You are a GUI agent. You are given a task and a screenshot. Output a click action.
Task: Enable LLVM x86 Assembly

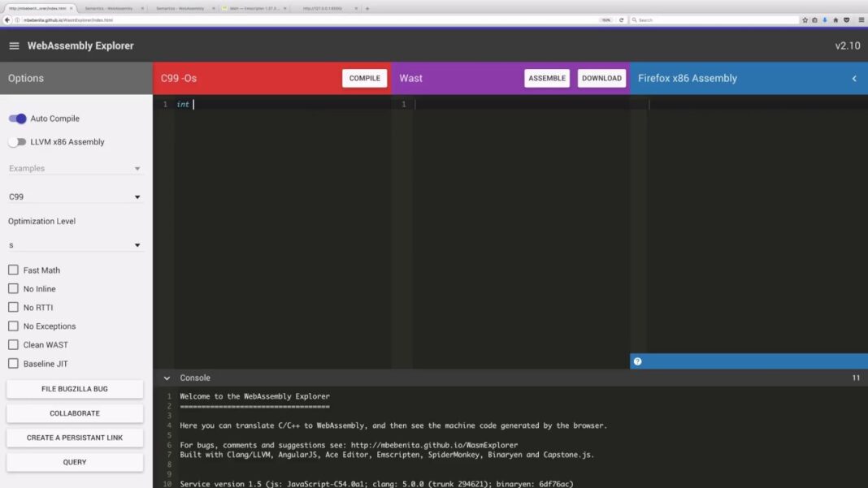[x=17, y=141]
